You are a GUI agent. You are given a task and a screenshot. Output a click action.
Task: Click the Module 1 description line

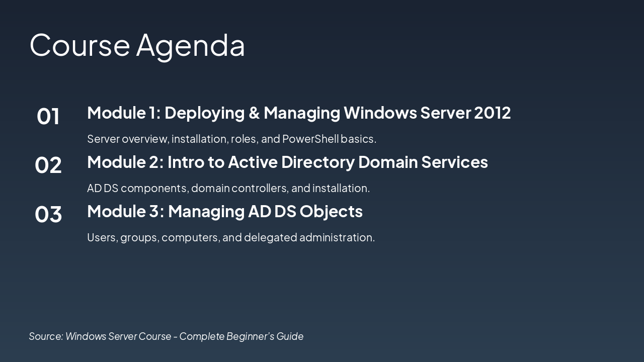coord(231,139)
